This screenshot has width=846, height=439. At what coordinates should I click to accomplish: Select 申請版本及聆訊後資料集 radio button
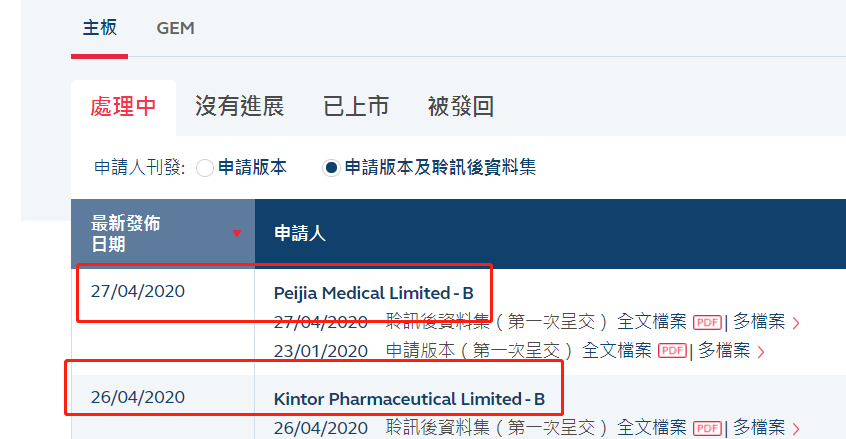[331, 168]
